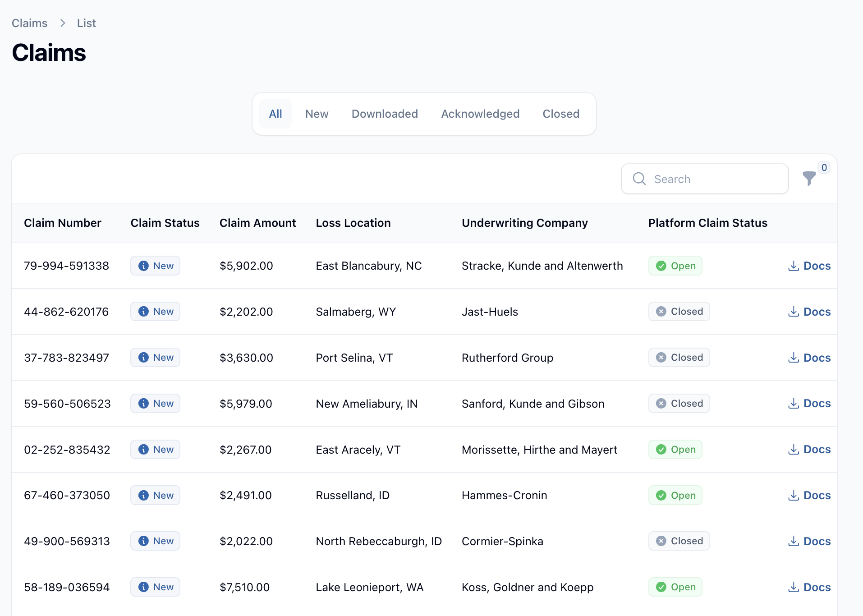The width and height of the screenshot is (863, 616).
Task: Click the info icon in 37-783-823497's New badge
Action: 143,358
